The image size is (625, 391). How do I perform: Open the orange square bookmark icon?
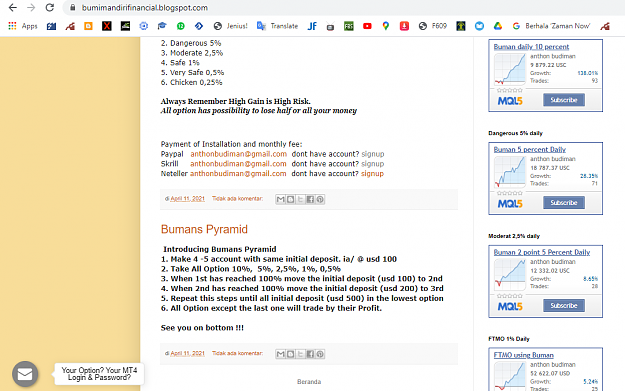[x=88, y=26]
